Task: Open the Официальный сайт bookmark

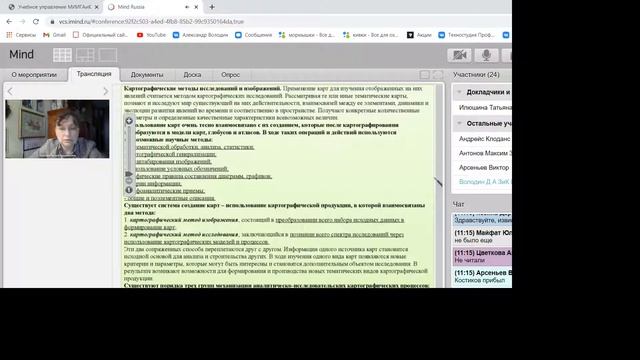Action: tap(100, 35)
